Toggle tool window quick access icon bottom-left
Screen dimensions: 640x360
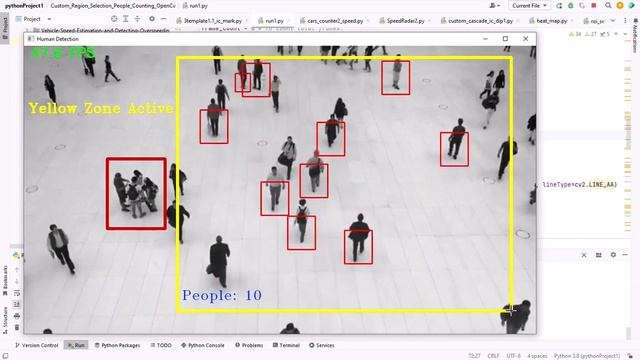click(5, 356)
